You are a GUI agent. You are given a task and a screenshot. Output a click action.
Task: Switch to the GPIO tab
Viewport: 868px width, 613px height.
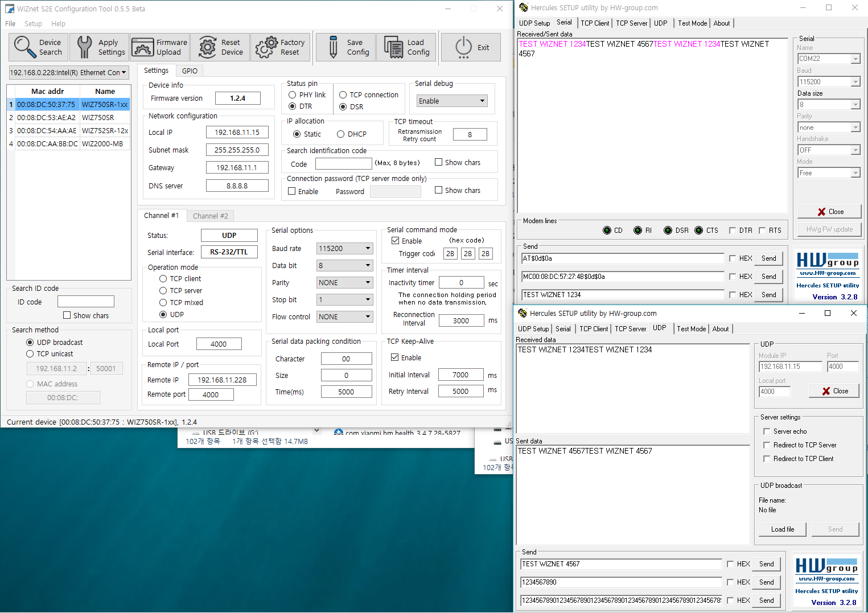click(x=190, y=71)
